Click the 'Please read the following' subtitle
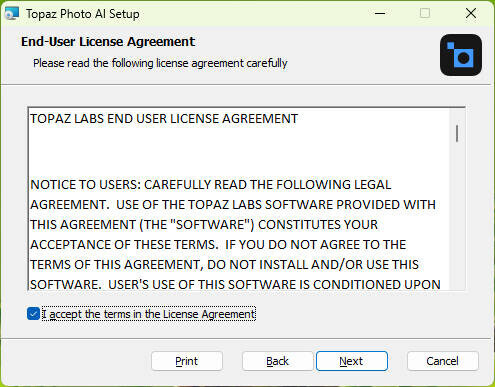This screenshot has width=495, height=387. 160,63
